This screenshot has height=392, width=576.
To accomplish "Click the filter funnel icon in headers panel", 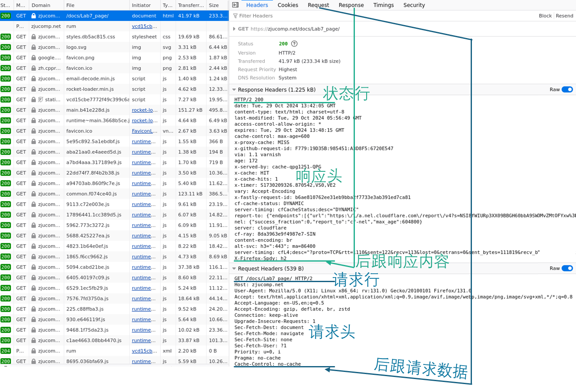I will [235, 16].
